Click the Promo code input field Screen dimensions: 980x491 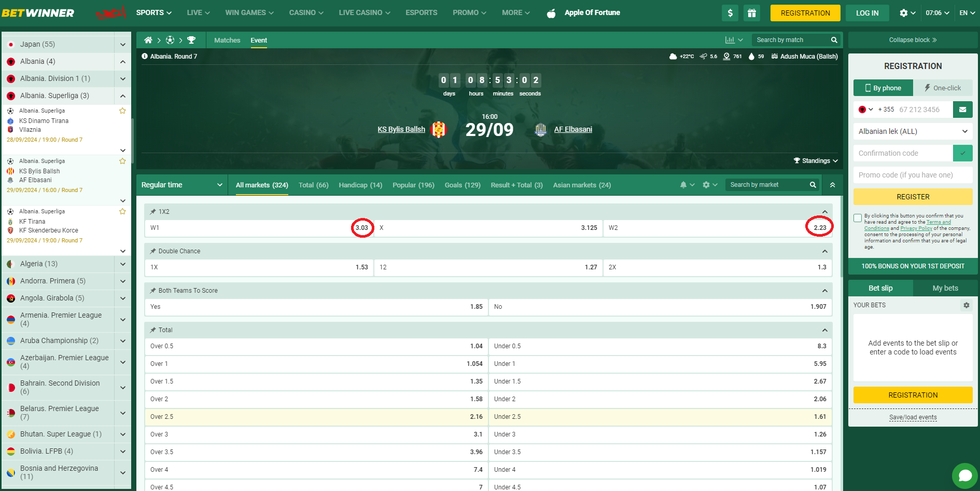point(913,175)
